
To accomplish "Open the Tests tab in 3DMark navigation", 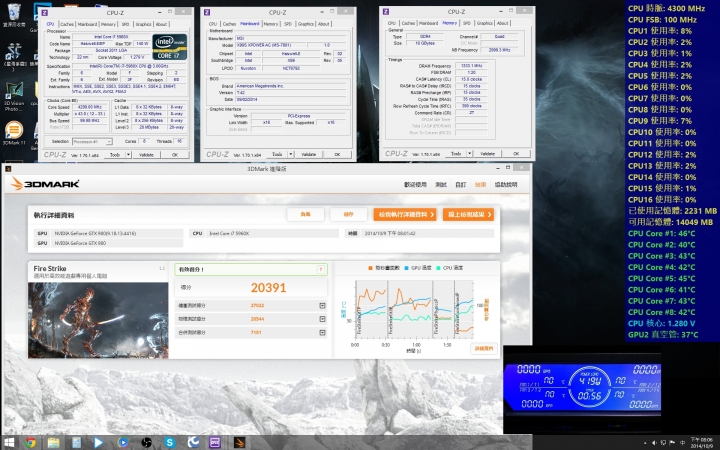I will 441,185.
